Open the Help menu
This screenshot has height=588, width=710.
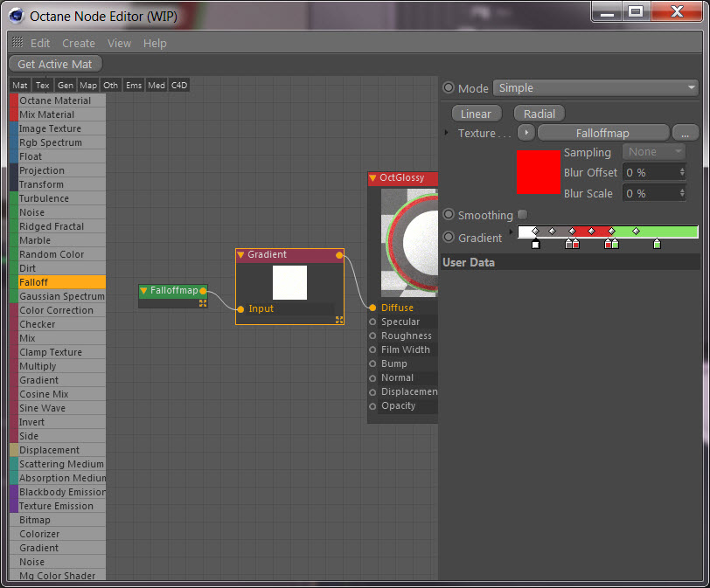click(155, 44)
